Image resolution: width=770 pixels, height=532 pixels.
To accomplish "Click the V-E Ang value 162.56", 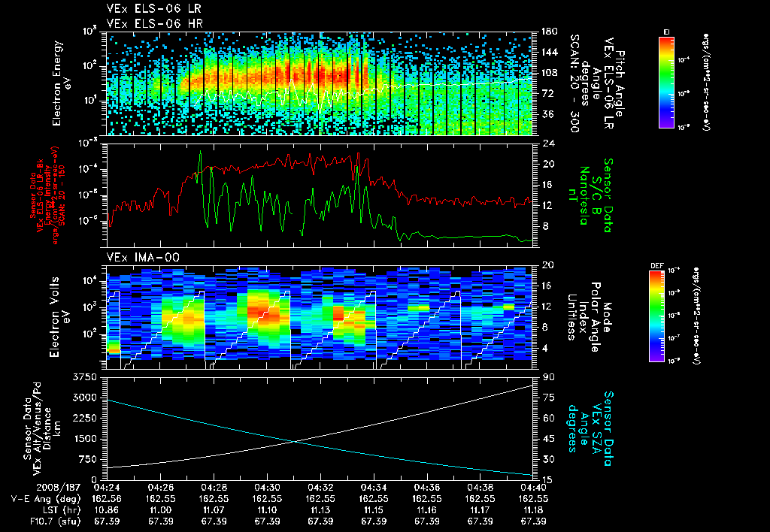I will click(107, 499).
